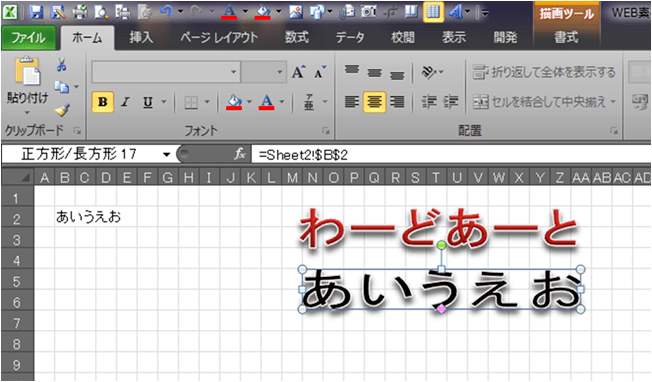652x382 pixels.
Task: Open the 表示 tab
Action: pyautogui.click(x=454, y=38)
